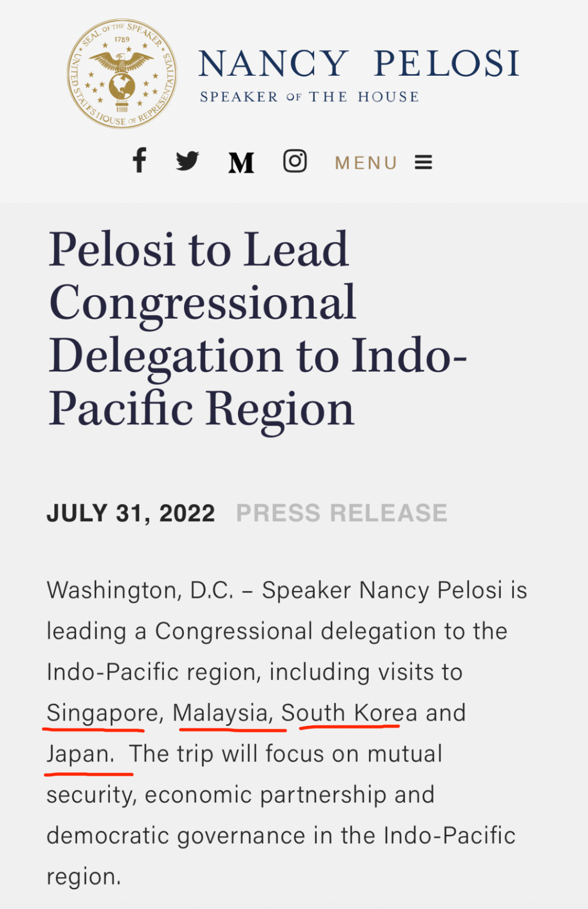This screenshot has width=588, height=909.
Task: Click the underlined word "Malaysia"
Action: [220, 713]
